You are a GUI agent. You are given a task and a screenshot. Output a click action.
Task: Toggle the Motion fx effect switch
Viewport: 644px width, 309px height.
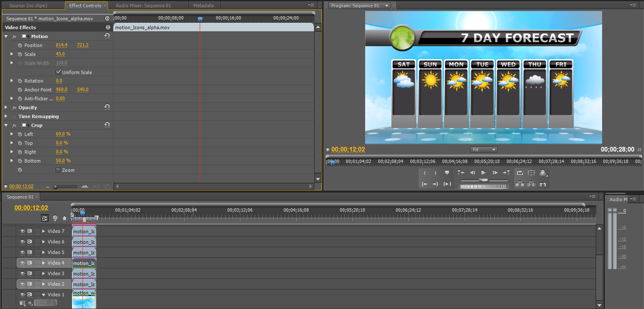point(14,36)
